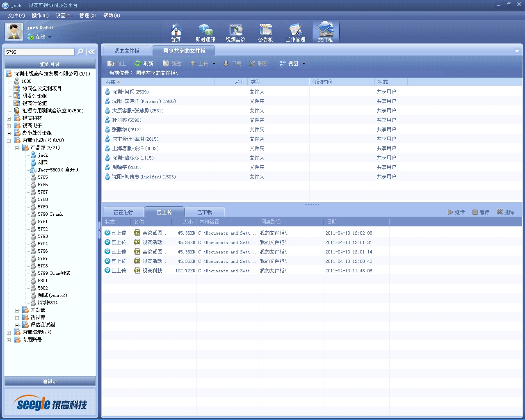The height and width of the screenshot is (420, 525).
Task: Open the 管理(G) menu
Action: pyautogui.click(x=87, y=15)
